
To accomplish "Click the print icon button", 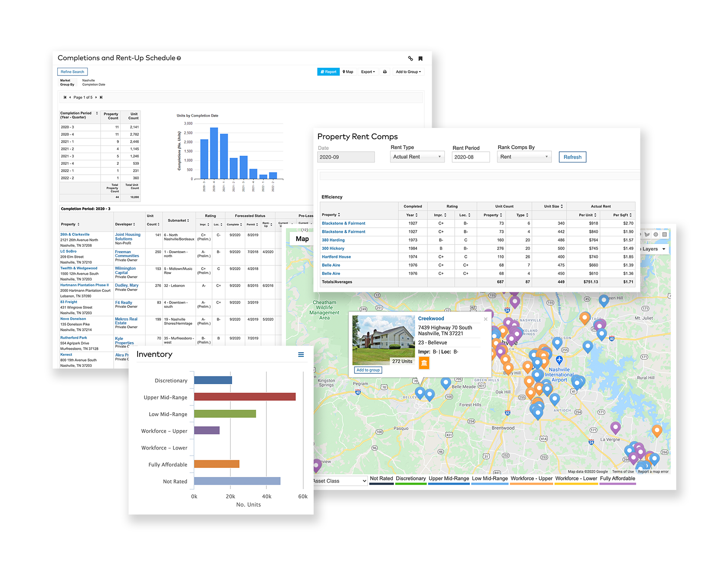I will tap(384, 72).
